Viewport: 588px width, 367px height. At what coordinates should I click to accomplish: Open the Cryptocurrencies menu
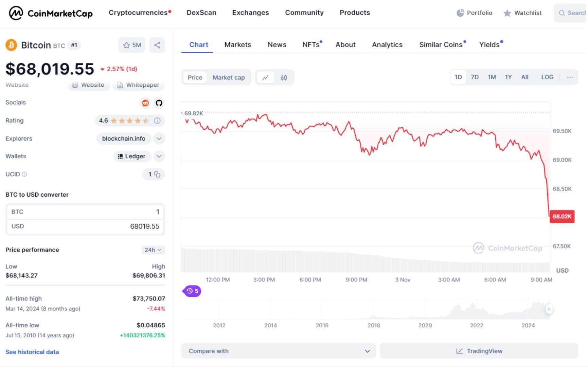click(137, 13)
